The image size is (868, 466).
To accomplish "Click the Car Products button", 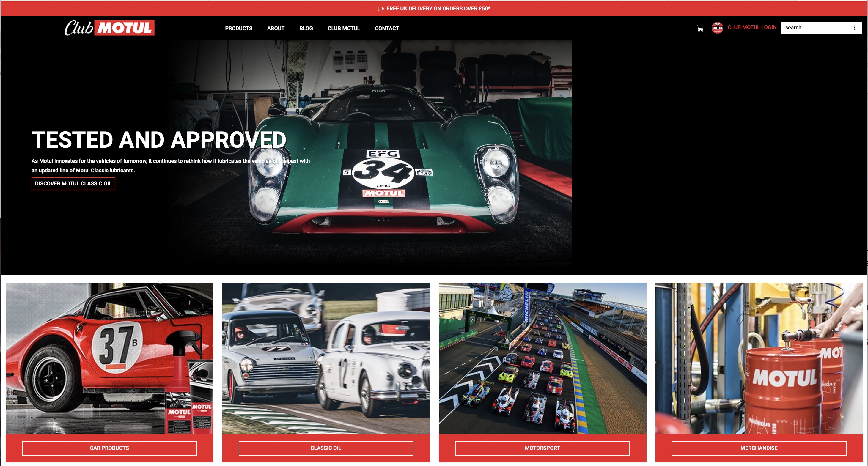I will pos(109,448).
